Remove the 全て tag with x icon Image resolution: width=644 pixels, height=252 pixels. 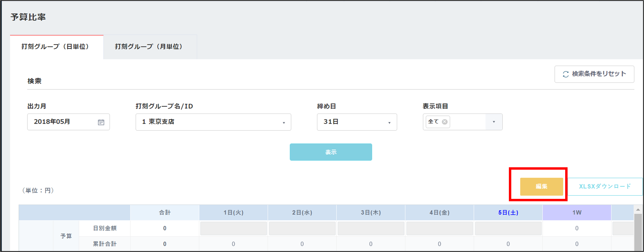tap(444, 122)
